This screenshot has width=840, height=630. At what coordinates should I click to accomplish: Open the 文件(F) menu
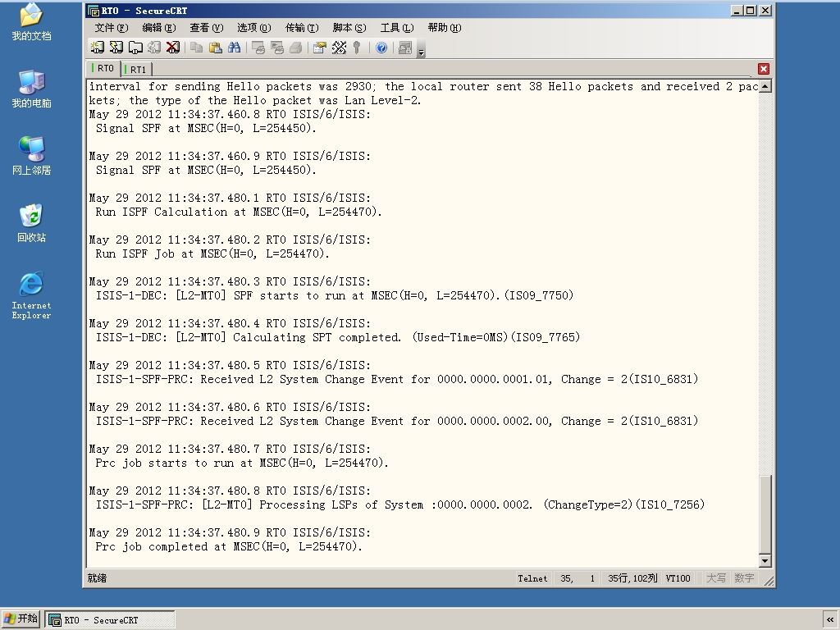pos(112,28)
